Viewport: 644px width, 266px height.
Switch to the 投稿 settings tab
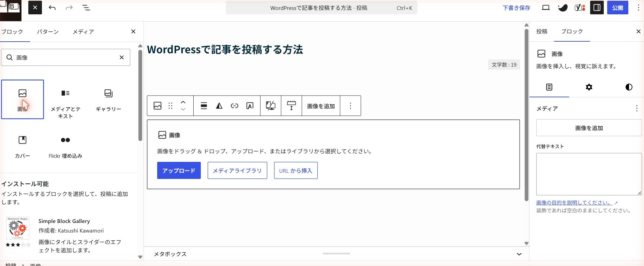[x=542, y=31]
